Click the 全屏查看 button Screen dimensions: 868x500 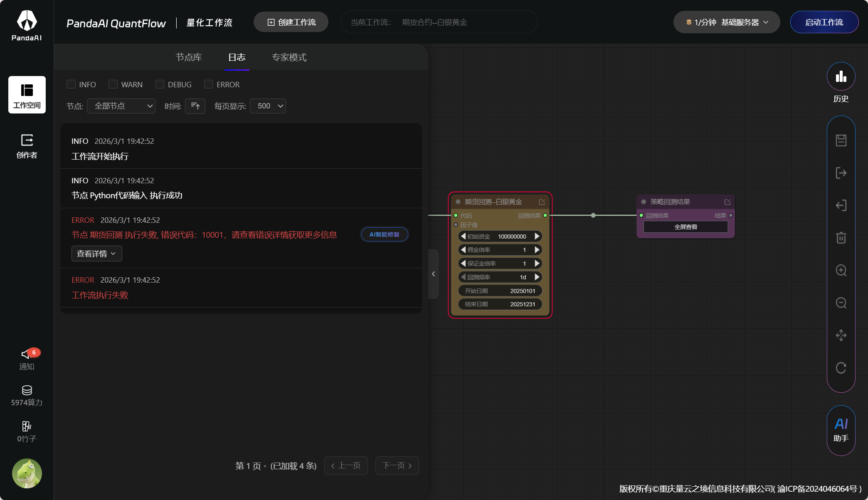pyautogui.click(x=686, y=227)
